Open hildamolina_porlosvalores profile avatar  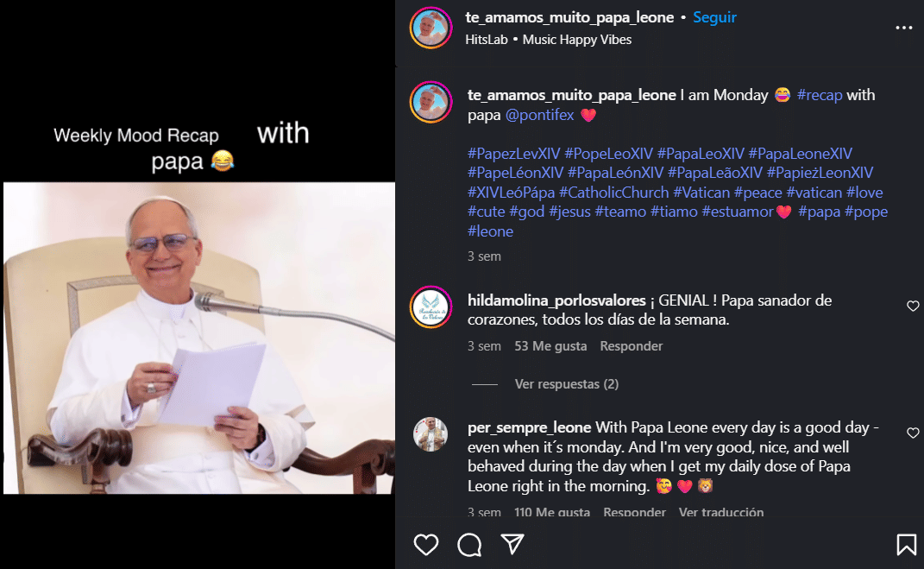pyautogui.click(x=431, y=306)
